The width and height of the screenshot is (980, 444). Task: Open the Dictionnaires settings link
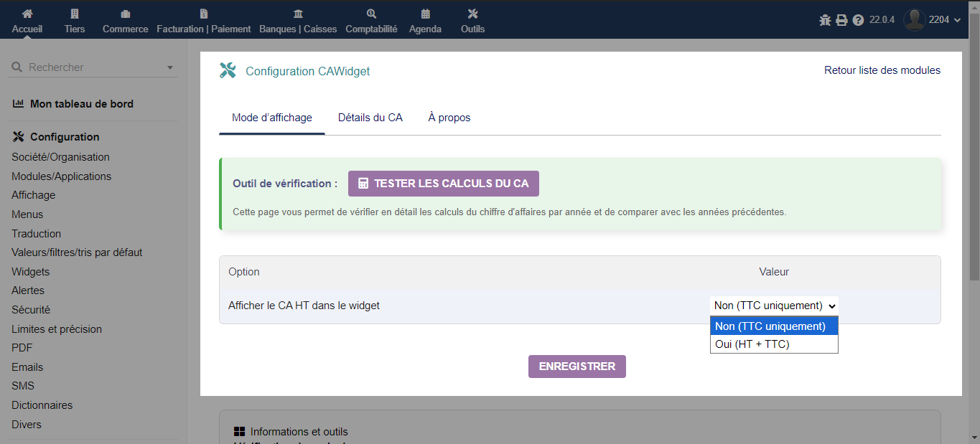coord(42,405)
